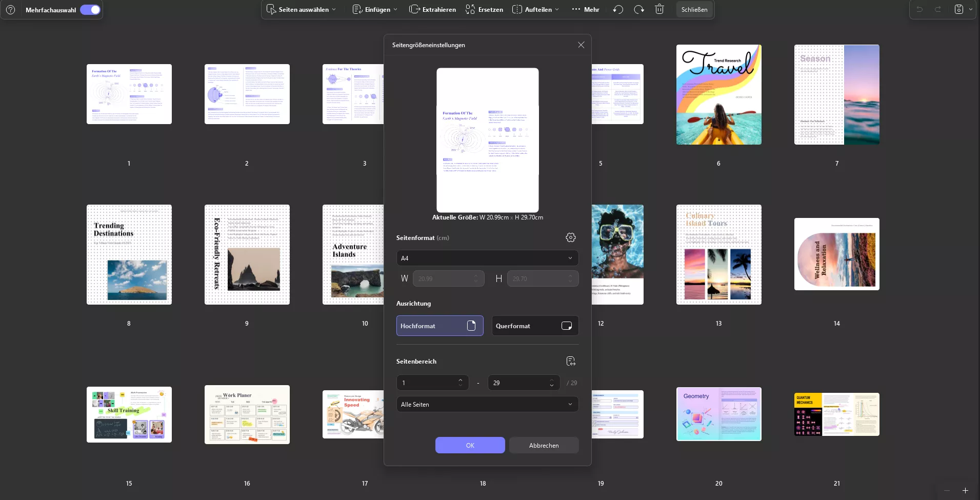980x500 pixels.
Task: Click the zoom in plus icon
Action: [965, 491]
